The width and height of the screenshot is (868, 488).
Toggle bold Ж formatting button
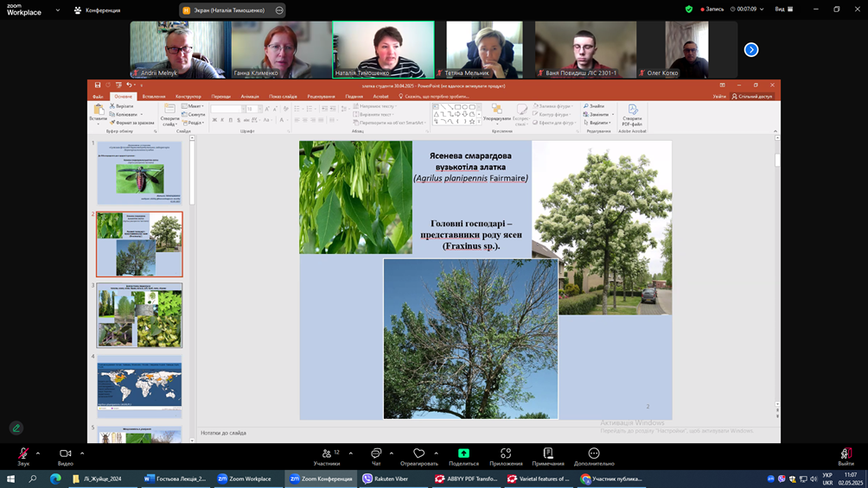tap(214, 120)
